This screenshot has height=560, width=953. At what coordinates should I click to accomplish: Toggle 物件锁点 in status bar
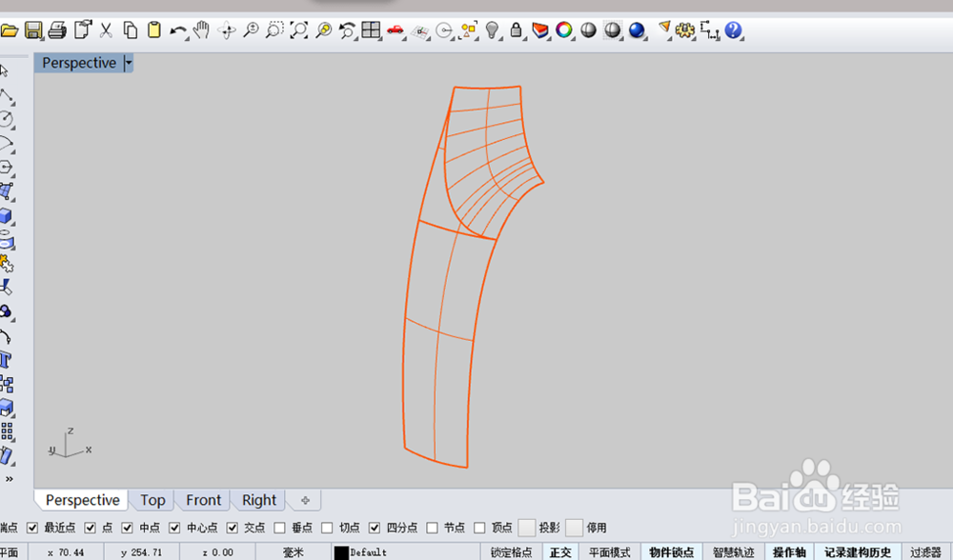pos(671,552)
